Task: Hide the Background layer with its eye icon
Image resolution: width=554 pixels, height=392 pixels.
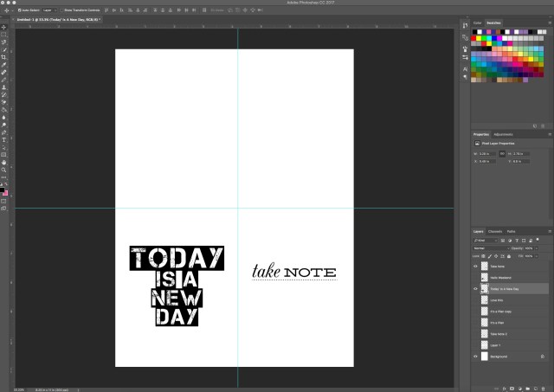Action: pyautogui.click(x=475, y=356)
